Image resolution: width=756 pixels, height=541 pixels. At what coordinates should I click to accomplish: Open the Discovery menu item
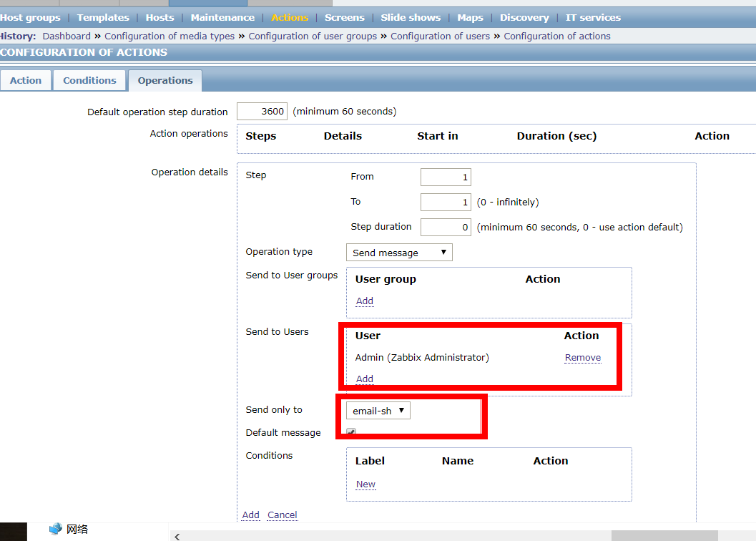click(x=524, y=17)
